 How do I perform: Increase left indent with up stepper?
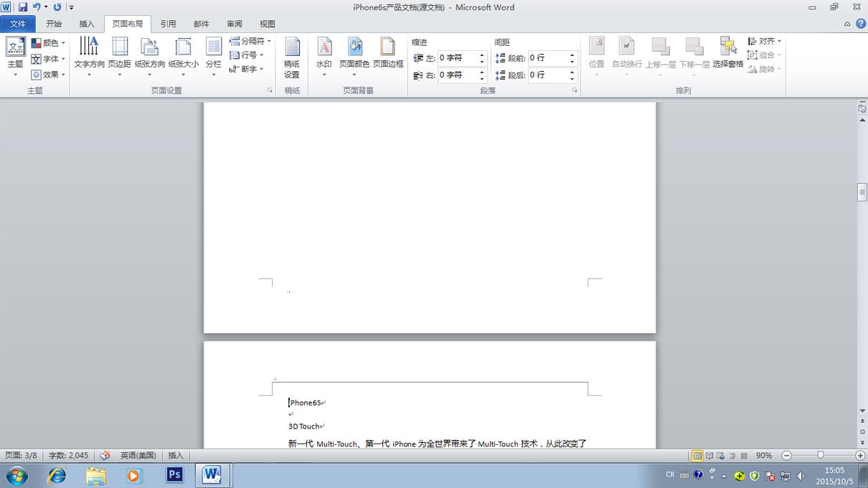[x=482, y=55]
